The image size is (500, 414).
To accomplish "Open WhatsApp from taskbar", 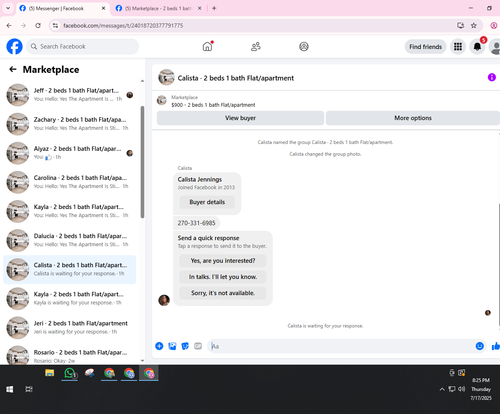I will (x=70, y=373).
